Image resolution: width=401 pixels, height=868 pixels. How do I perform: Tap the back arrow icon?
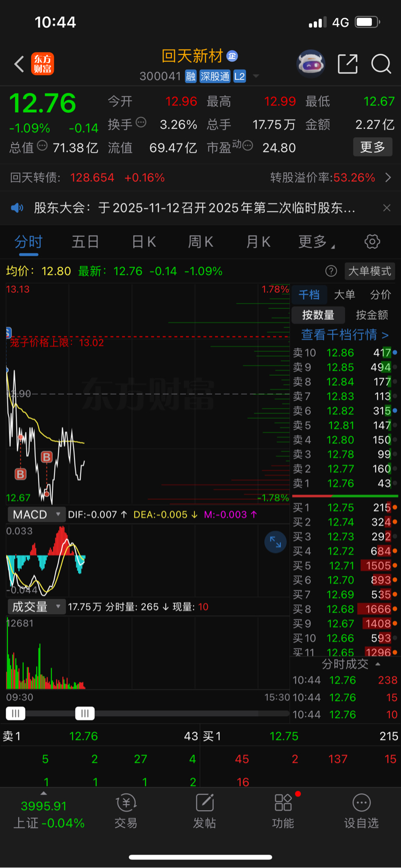click(19, 64)
